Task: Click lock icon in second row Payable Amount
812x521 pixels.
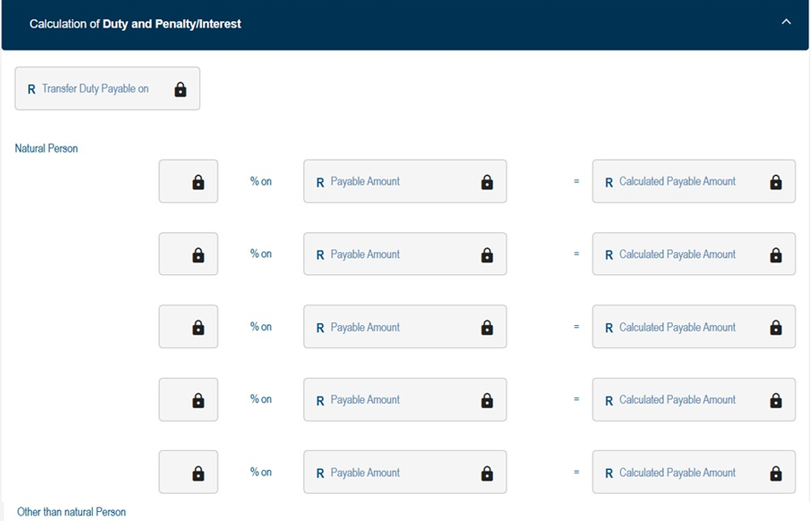Action: tap(487, 255)
